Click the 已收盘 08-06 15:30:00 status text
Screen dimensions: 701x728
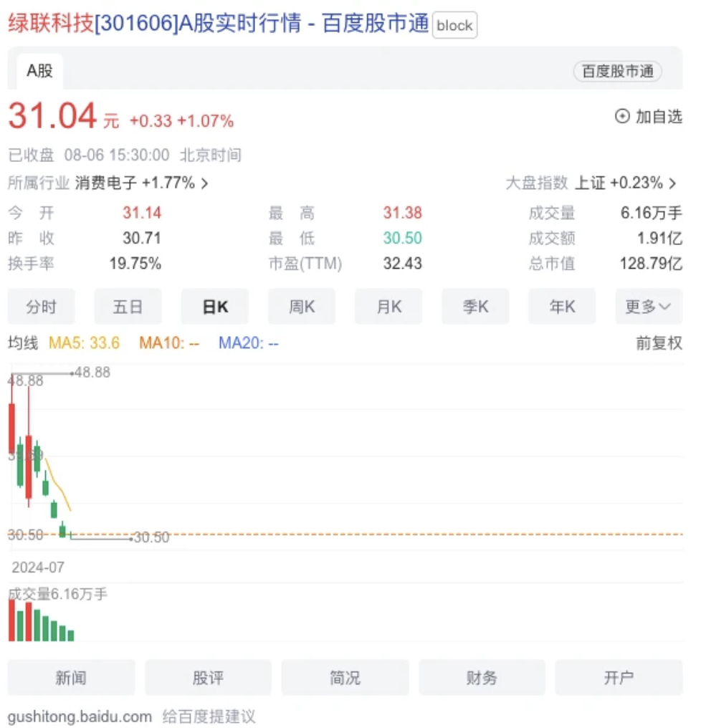89,155
